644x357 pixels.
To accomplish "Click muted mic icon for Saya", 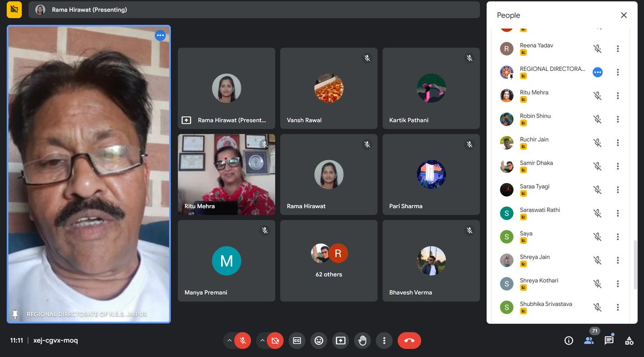I will click(x=597, y=237).
